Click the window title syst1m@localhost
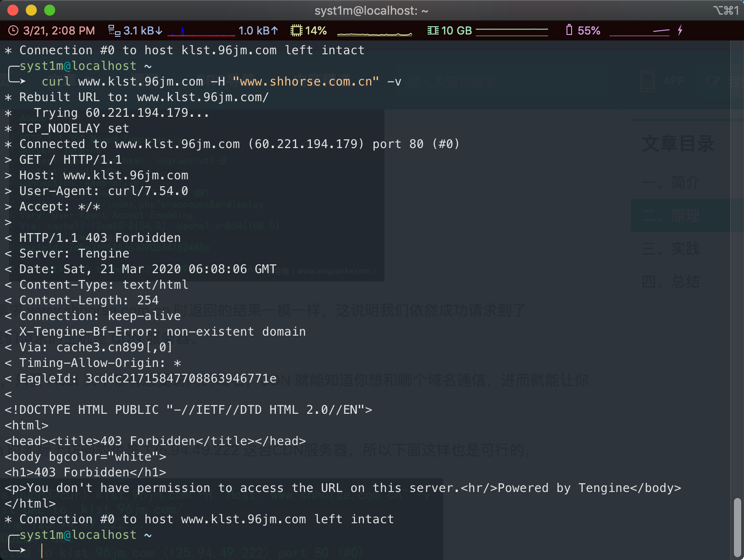The height and width of the screenshot is (560, 744). point(372,11)
